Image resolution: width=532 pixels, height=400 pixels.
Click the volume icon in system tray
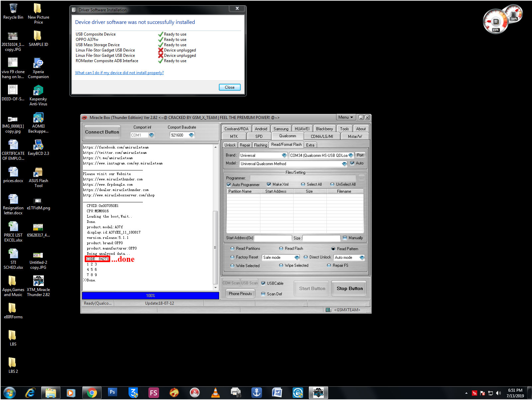(x=498, y=393)
